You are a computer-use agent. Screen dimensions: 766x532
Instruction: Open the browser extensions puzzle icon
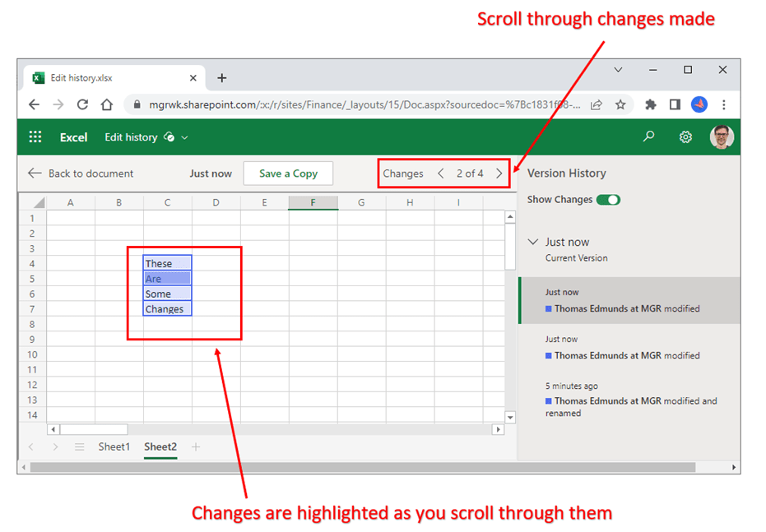(650, 104)
